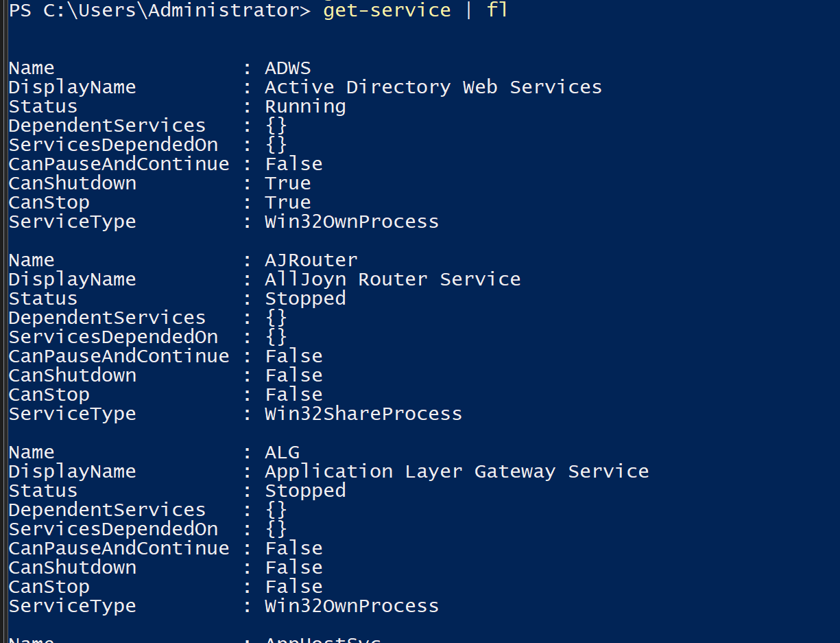Viewport: 840px width, 643px height.
Task: Click the Running status value
Action: tap(305, 107)
